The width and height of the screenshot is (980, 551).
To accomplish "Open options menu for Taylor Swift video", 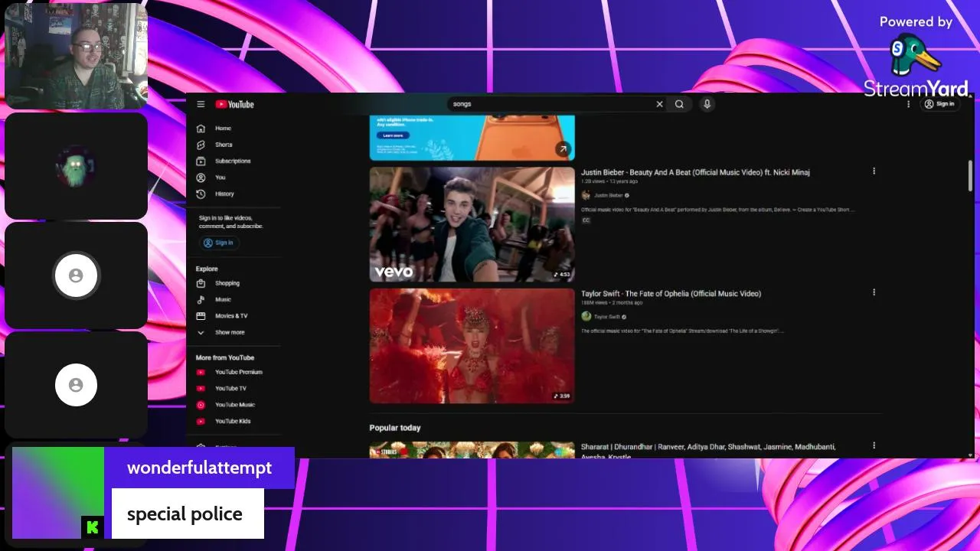I will tap(874, 292).
